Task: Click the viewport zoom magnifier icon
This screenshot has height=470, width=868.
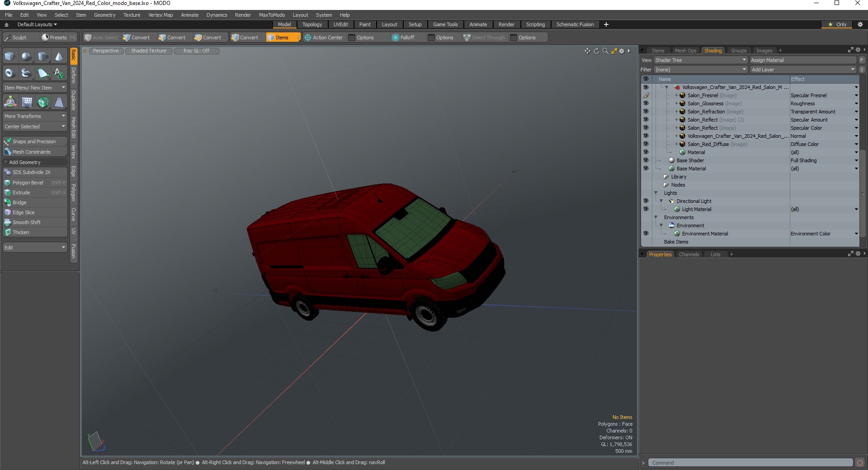Action: [x=605, y=51]
